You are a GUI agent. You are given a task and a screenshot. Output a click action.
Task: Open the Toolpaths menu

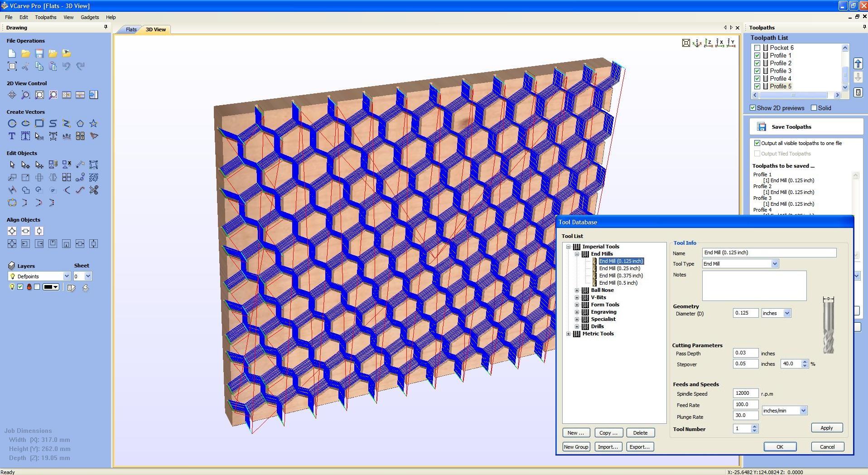[45, 17]
